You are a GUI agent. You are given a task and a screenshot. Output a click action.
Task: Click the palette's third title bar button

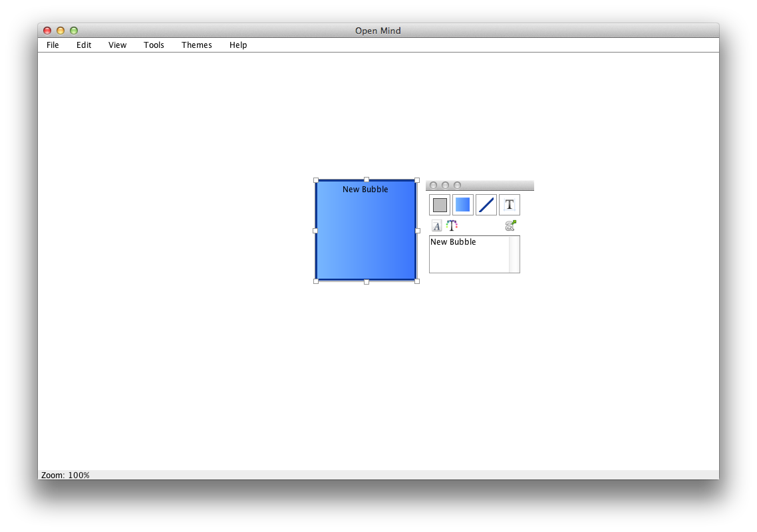coord(457,186)
